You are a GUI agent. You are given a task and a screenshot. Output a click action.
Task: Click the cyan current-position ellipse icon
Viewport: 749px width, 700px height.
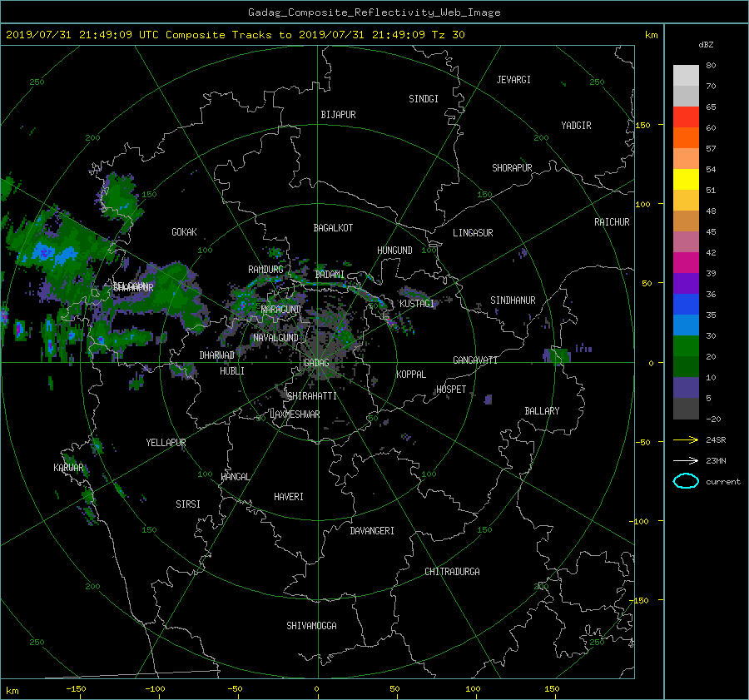(x=686, y=481)
